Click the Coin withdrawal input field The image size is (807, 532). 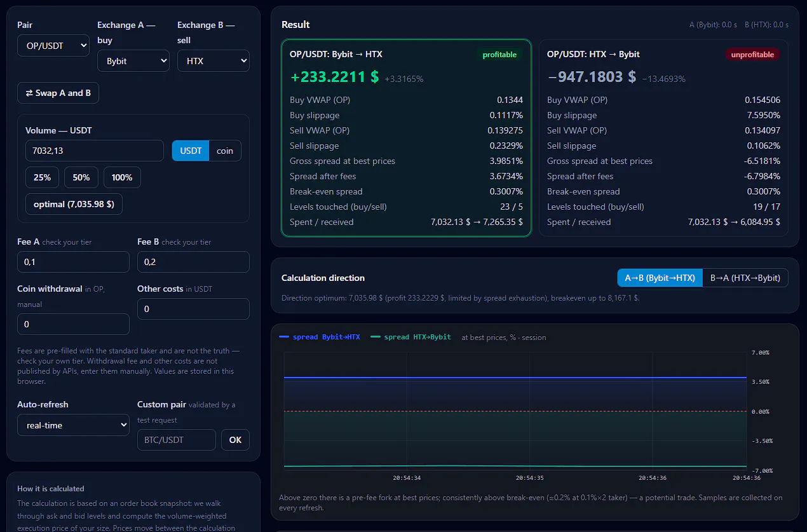(73, 324)
